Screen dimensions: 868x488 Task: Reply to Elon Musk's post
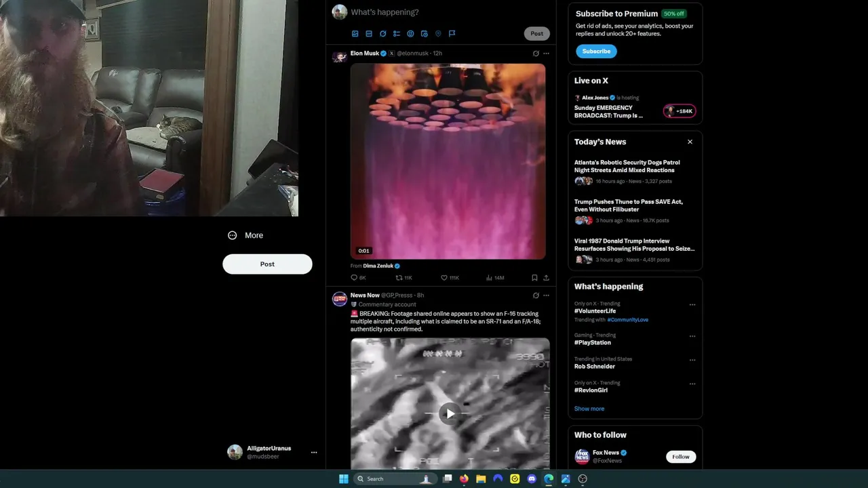tap(358, 278)
